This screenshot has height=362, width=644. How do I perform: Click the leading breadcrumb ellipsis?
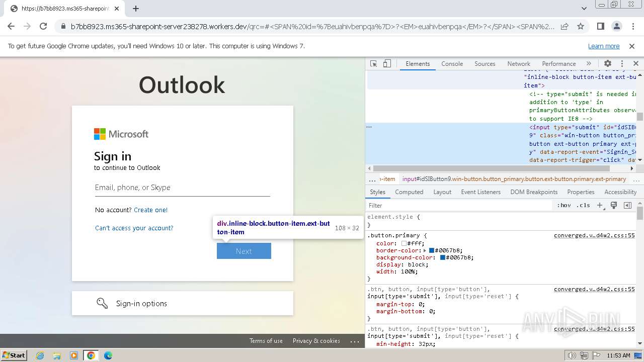(x=372, y=179)
